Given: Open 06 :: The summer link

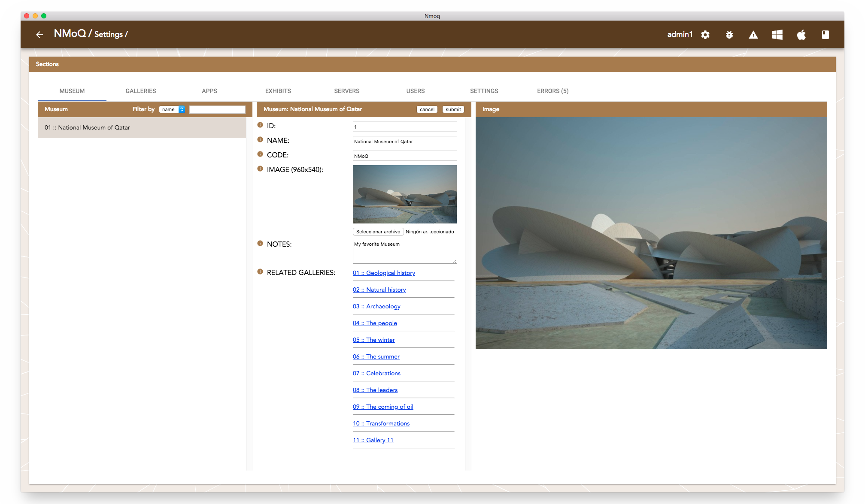Looking at the screenshot, I should tap(376, 356).
